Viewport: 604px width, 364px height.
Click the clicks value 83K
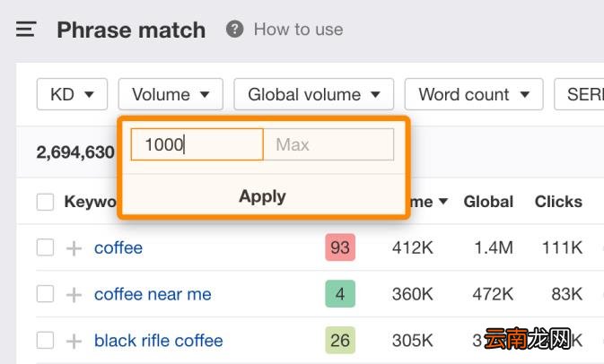click(566, 294)
